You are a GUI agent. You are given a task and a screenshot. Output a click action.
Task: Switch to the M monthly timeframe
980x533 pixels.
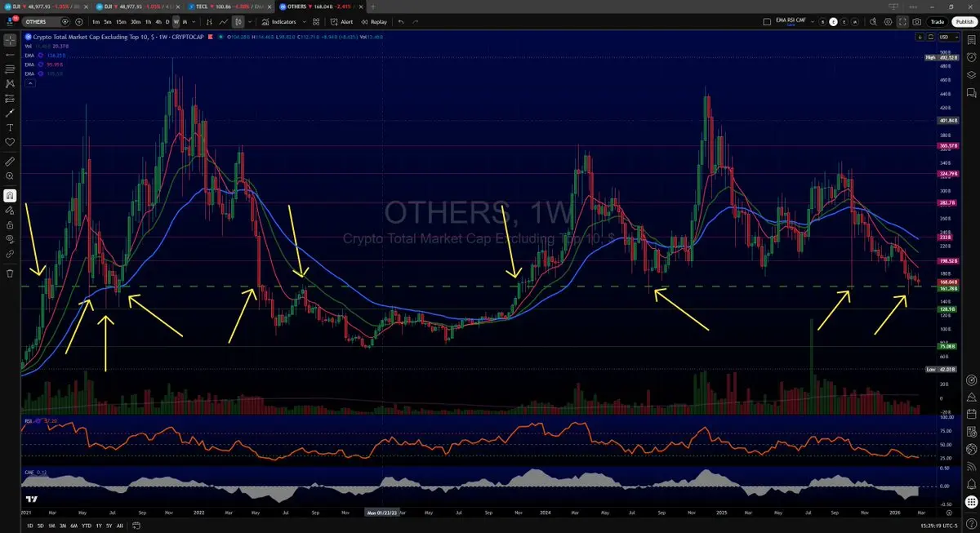pyautogui.click(x=185, y=22)
